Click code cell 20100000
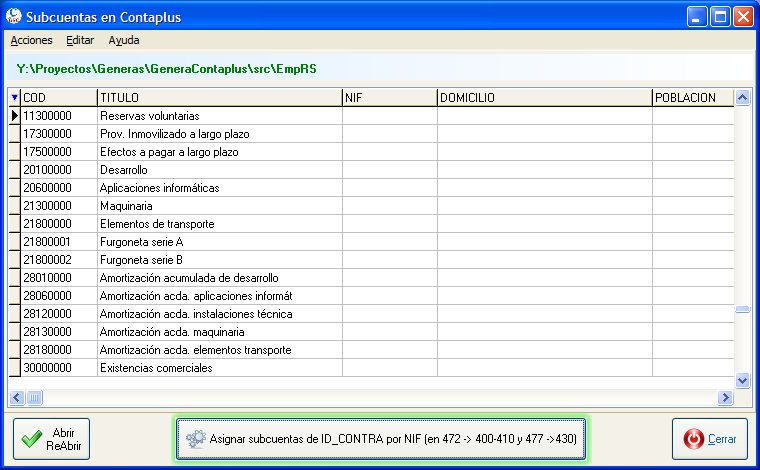The image size is (760, 470). pos(59,170)
